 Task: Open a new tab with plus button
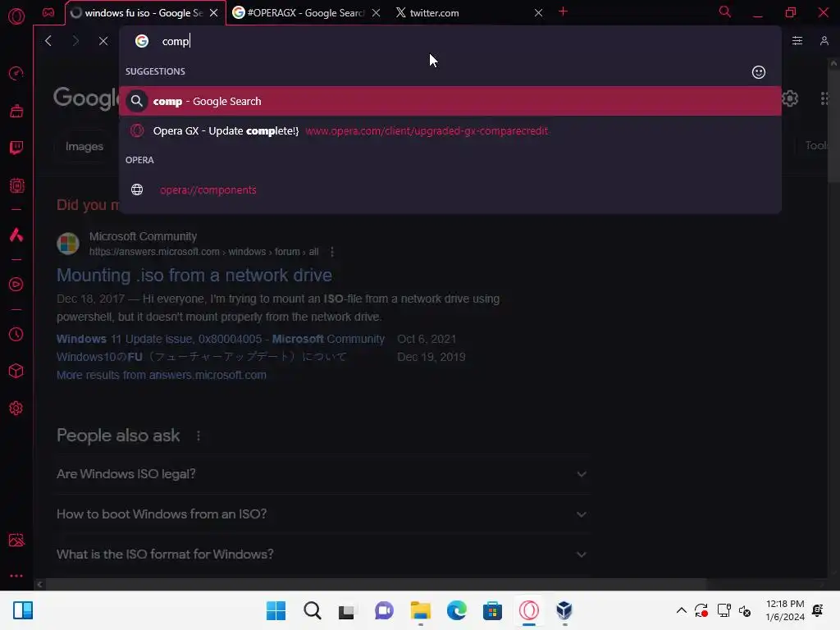pyautogui.click(x=563, y=11)
